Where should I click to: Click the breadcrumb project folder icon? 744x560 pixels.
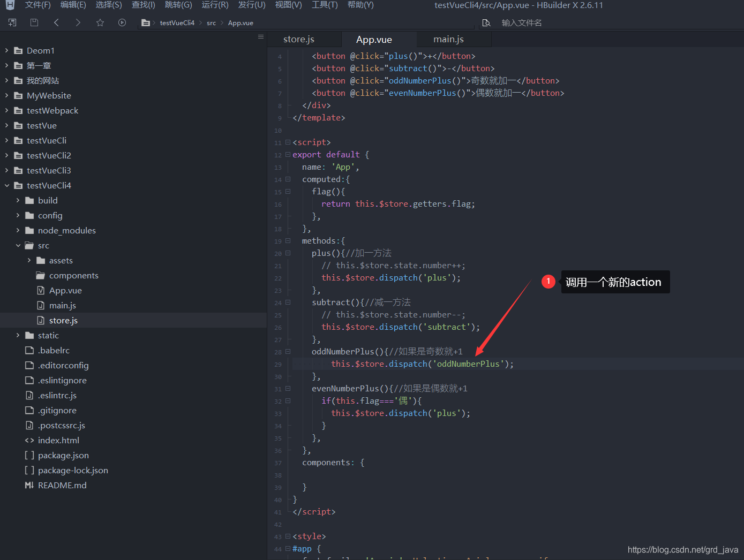tap(145, 23)
